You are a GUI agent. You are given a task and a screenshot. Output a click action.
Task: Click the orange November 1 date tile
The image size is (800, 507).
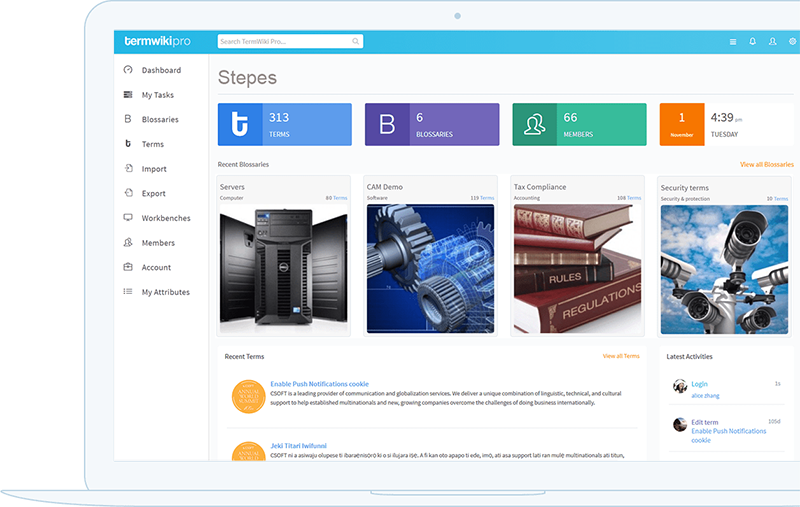point(682,124)
